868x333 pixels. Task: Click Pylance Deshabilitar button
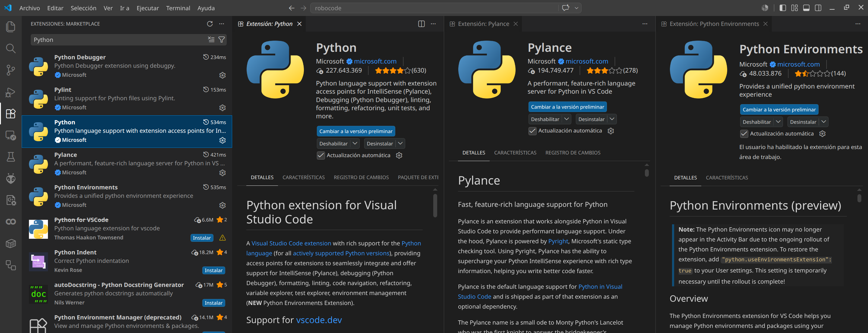click(x=545, y=119)
